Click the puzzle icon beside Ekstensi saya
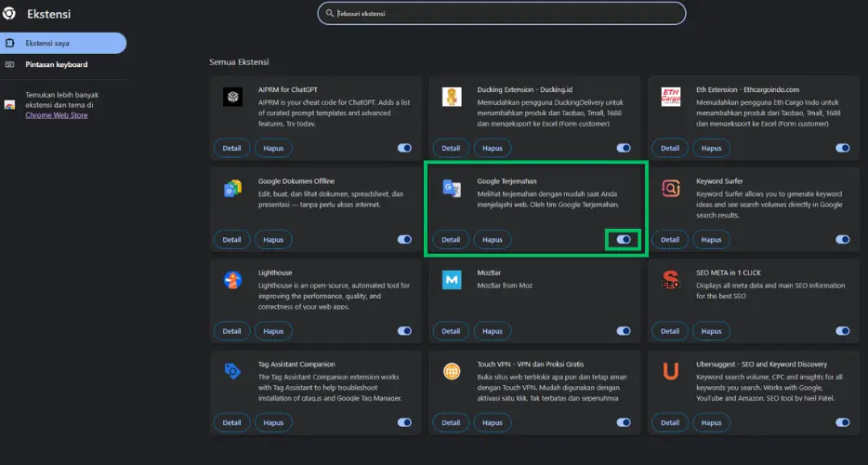This screenshot has width=868, height=465. (x=9, y=43)
